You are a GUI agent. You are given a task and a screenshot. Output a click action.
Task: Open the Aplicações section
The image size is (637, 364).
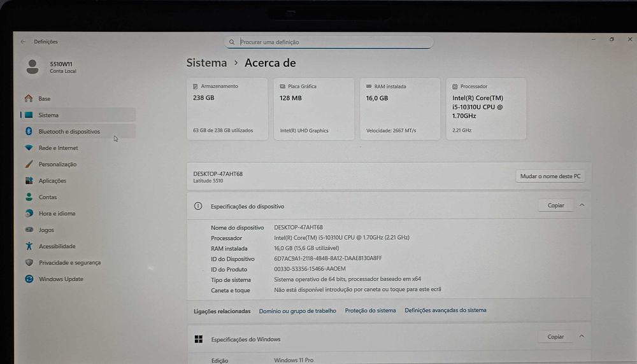point(78,181)
